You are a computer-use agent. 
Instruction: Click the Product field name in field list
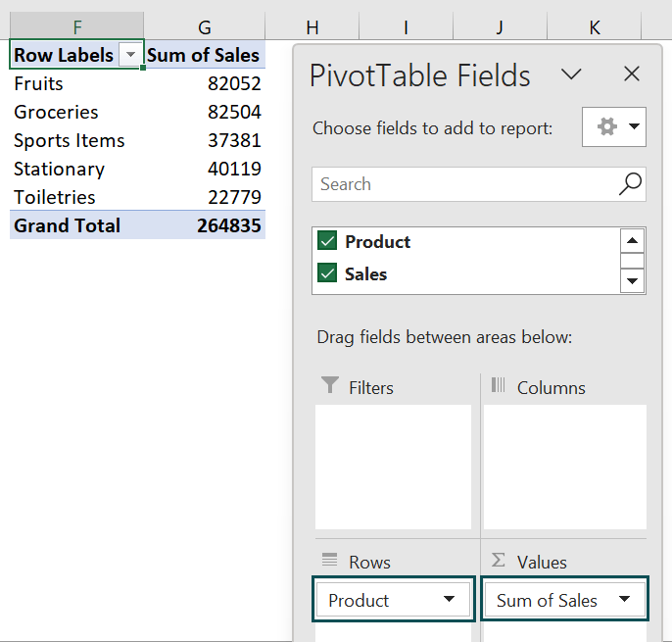tap(377, 241)
